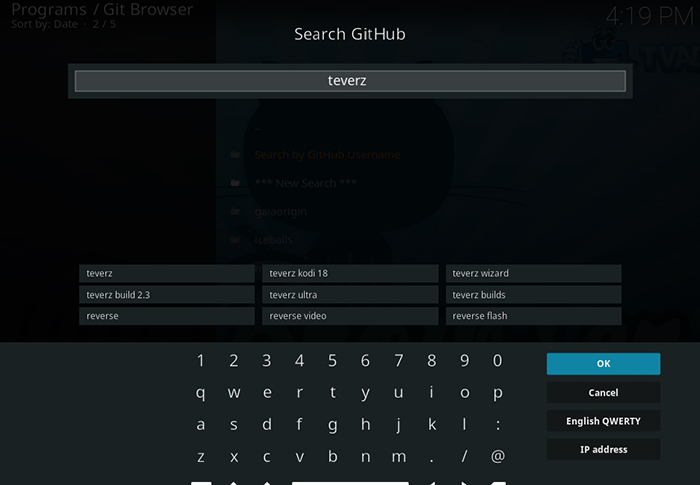This screenshot has height=485, width=700.
Task: Select the c key
Action: coord(267,456)
